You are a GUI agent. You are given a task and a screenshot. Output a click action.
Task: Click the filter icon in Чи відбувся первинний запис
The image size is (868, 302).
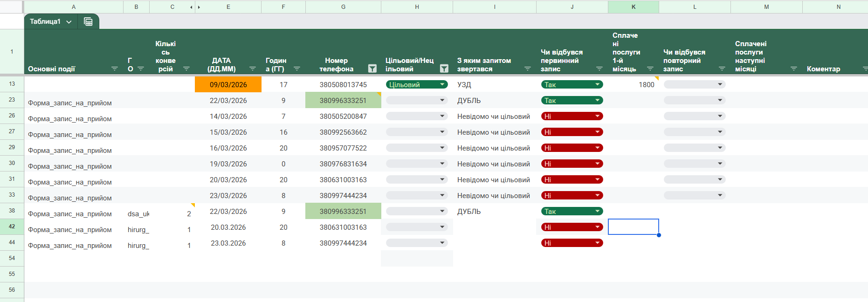click(x=599, y=69)
